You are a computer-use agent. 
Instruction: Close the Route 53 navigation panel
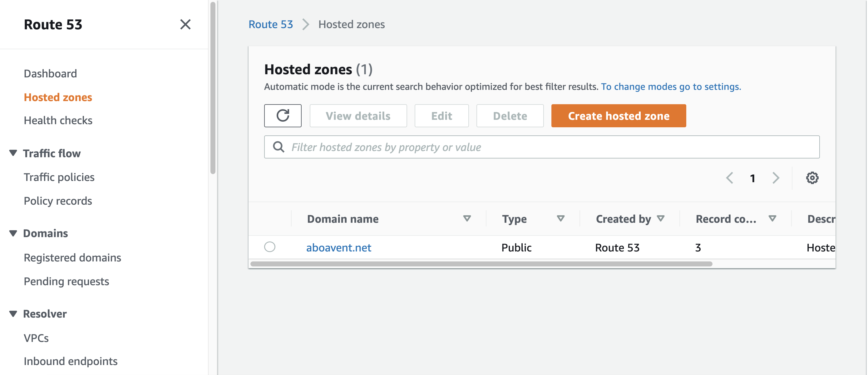pos(185,24)
